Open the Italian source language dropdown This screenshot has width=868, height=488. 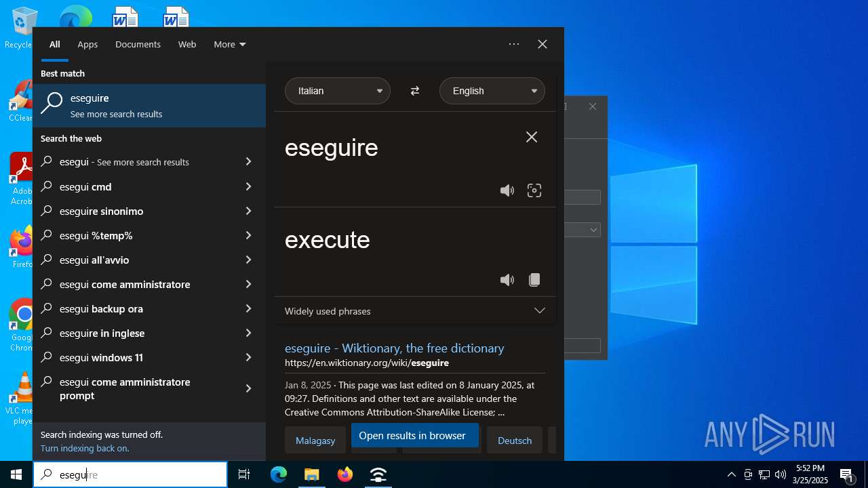pyautogui.click(x=338, y=91)
